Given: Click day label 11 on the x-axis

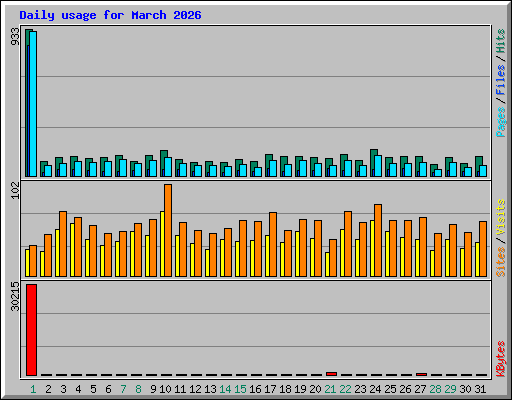Looking at the screenshot, I should pos(180,389).
